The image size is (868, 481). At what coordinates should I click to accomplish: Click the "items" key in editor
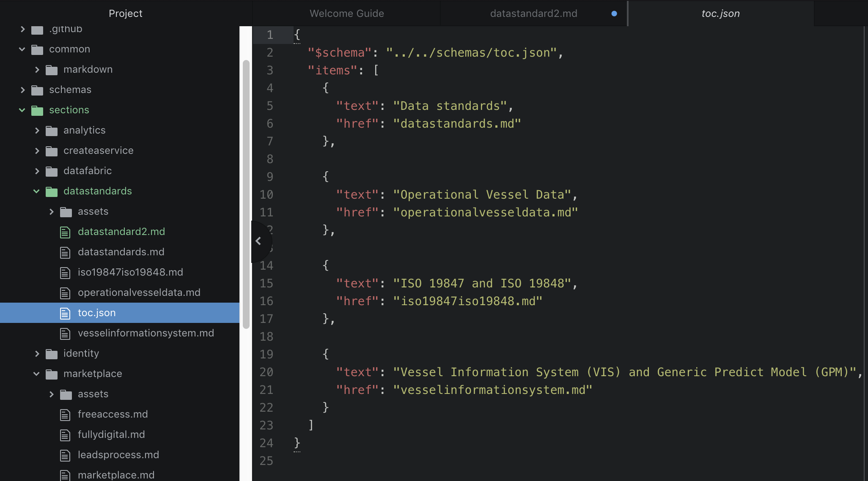tap(332, 70)
